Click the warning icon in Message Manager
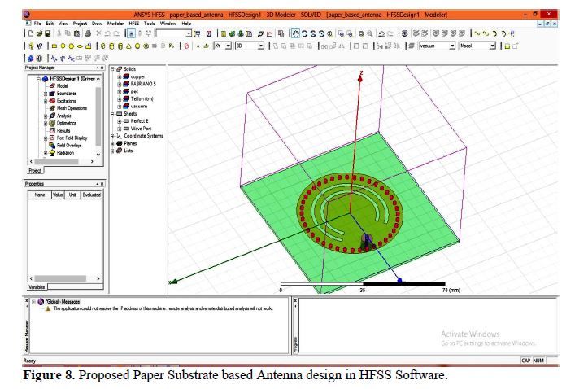The image size is (588, 389). (48, 308)
